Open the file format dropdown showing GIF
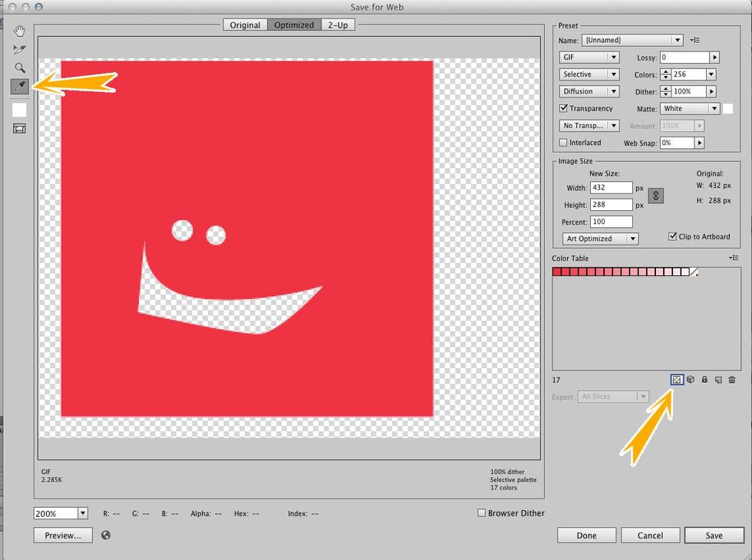The image size is (752, 560). pyautogui.click(x=589, y=57)
